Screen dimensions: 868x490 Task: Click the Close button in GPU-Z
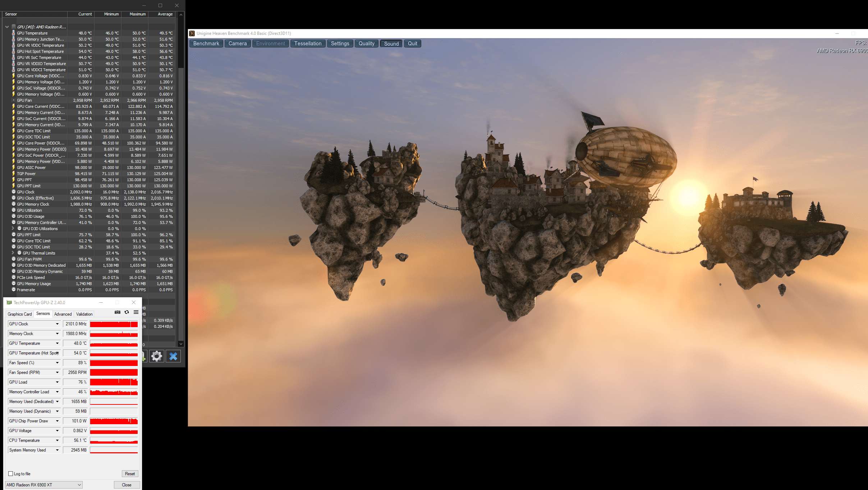[x=127, y=485]
